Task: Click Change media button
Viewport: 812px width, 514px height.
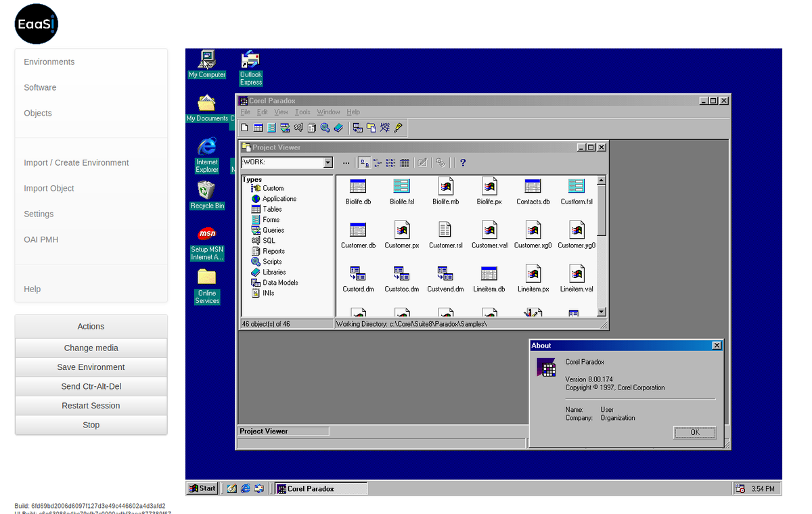Action: pos(91,348)
